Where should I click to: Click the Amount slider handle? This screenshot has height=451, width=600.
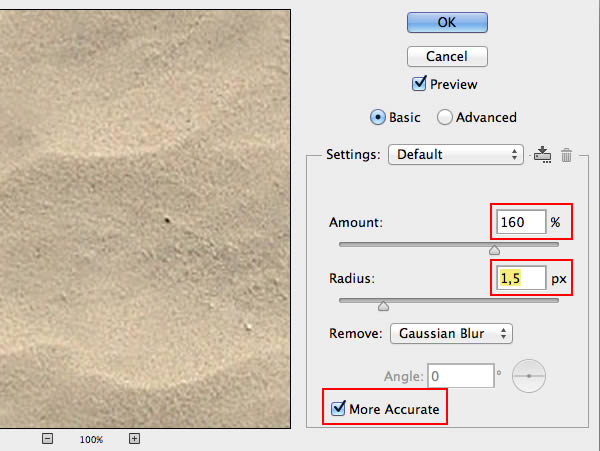[x=494, y=250]
